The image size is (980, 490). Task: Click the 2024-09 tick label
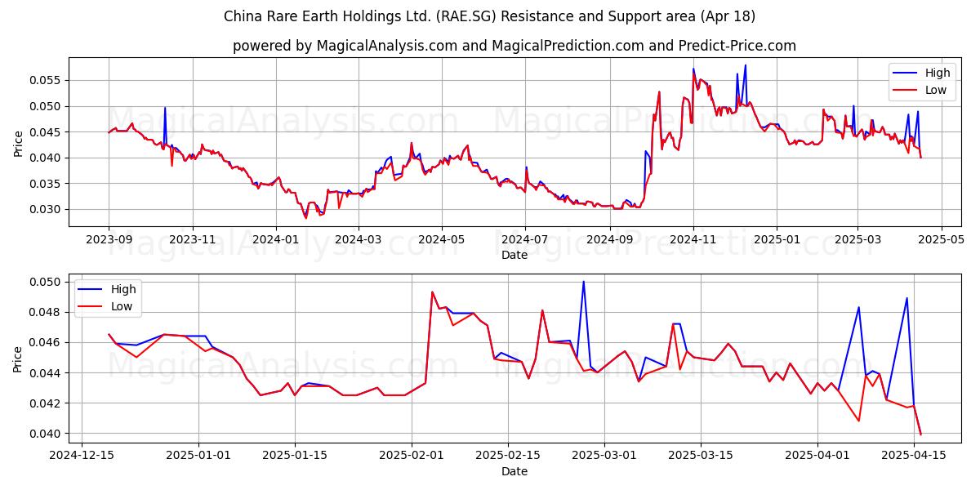pos(609,239)
